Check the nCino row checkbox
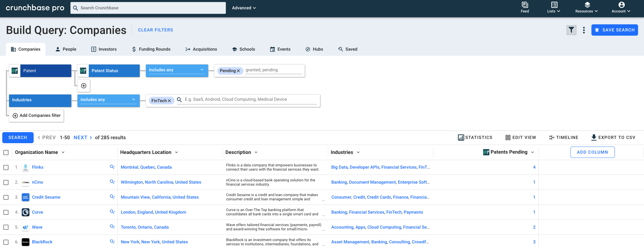This screenshot has height=249, width=644. (x=6, y=183)
